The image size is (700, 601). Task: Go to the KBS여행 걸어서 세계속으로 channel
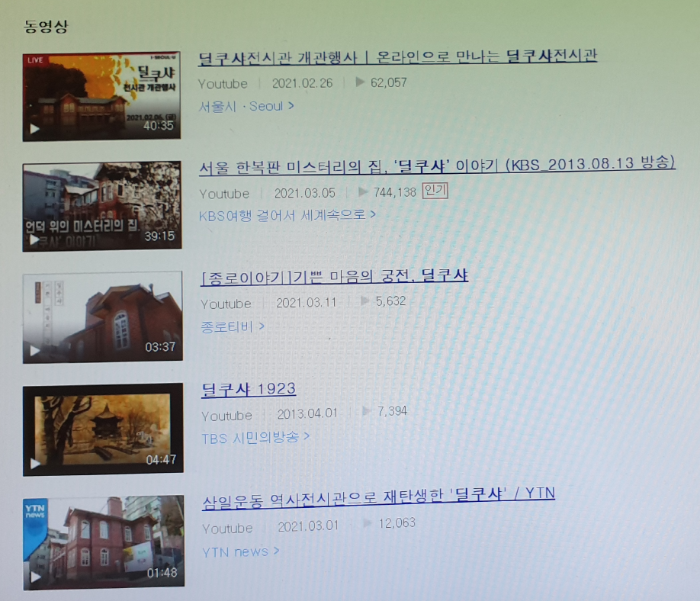pos(287,215)
